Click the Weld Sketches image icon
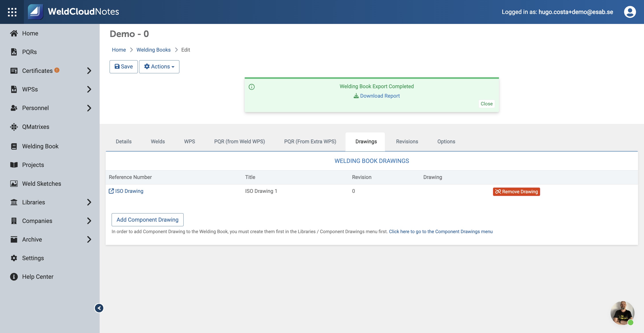The width and height of the screenshot is (644, 333). pos(14,184)
